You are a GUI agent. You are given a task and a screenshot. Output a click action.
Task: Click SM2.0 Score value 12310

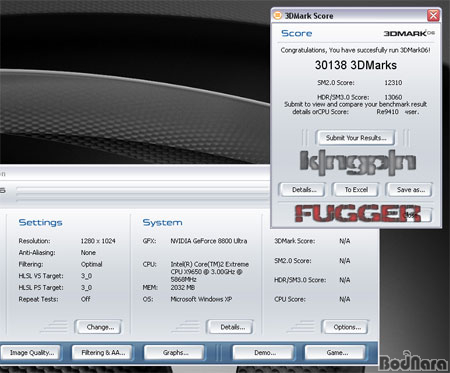393,83
